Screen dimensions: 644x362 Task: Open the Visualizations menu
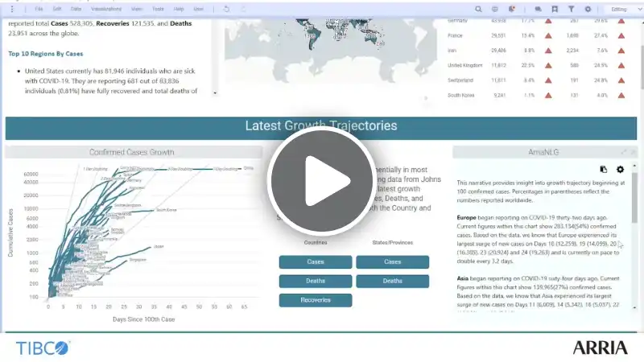click(106, 9)
